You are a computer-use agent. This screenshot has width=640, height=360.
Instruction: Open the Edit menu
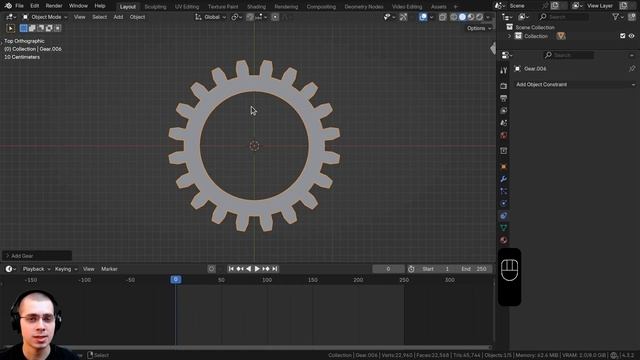coord(35,6)
